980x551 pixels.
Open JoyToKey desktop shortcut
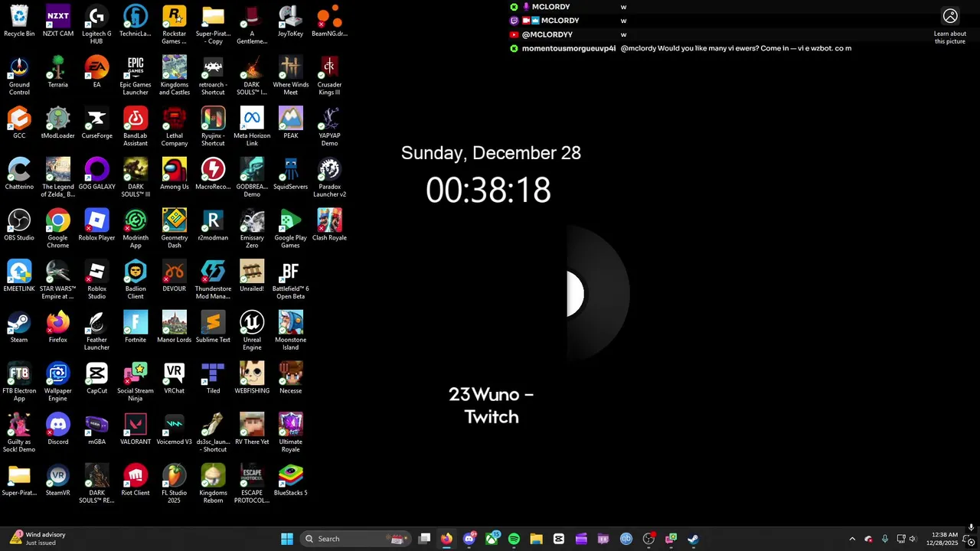(291, 21)
